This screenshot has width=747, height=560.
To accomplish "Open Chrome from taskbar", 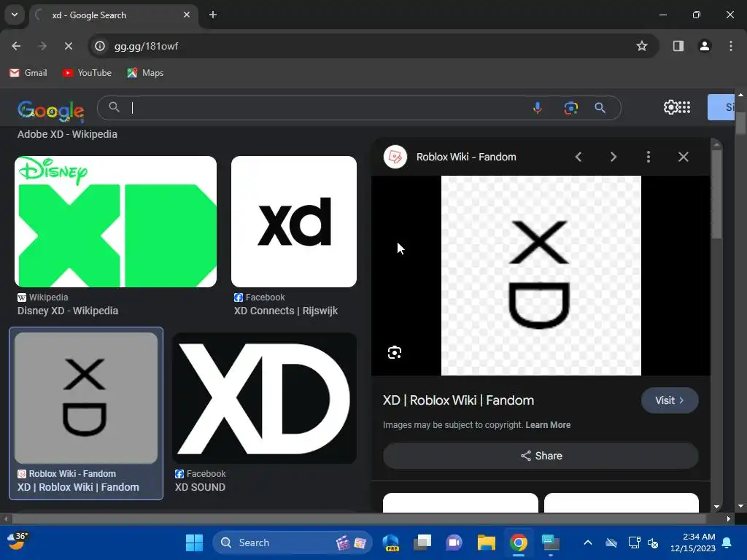I will click(519, 542).
